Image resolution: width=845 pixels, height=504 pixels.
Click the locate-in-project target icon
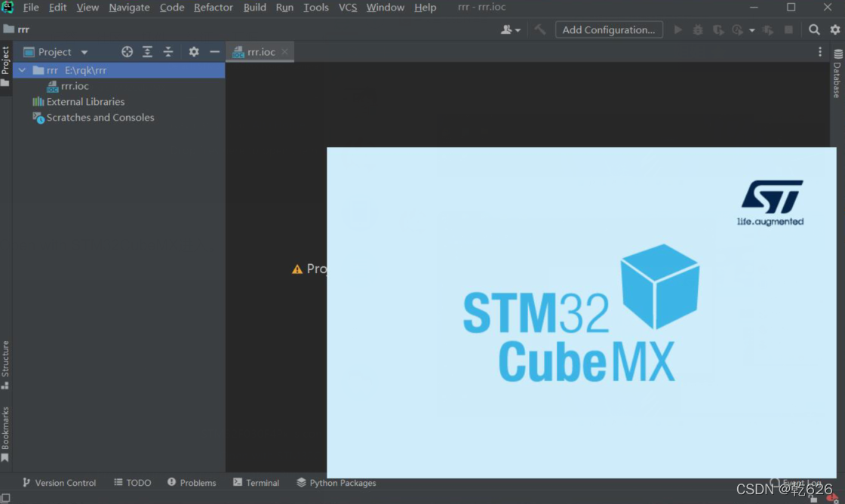128,52
